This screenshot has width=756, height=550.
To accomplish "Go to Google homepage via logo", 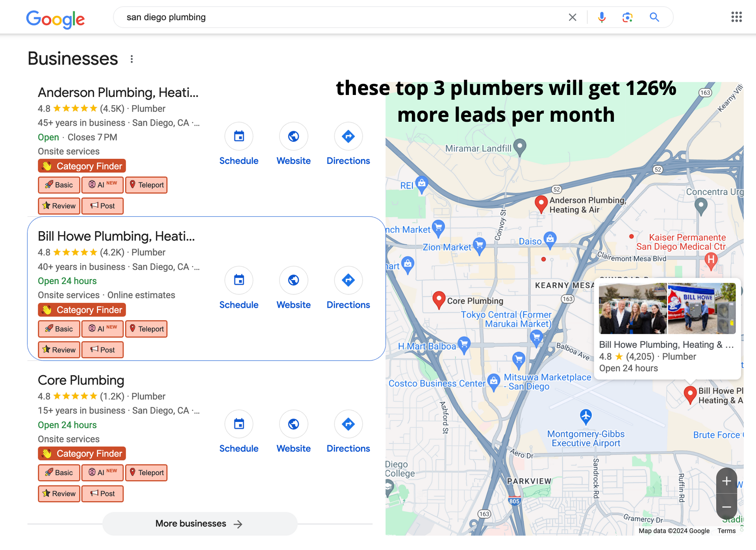I will pos(55,19).
